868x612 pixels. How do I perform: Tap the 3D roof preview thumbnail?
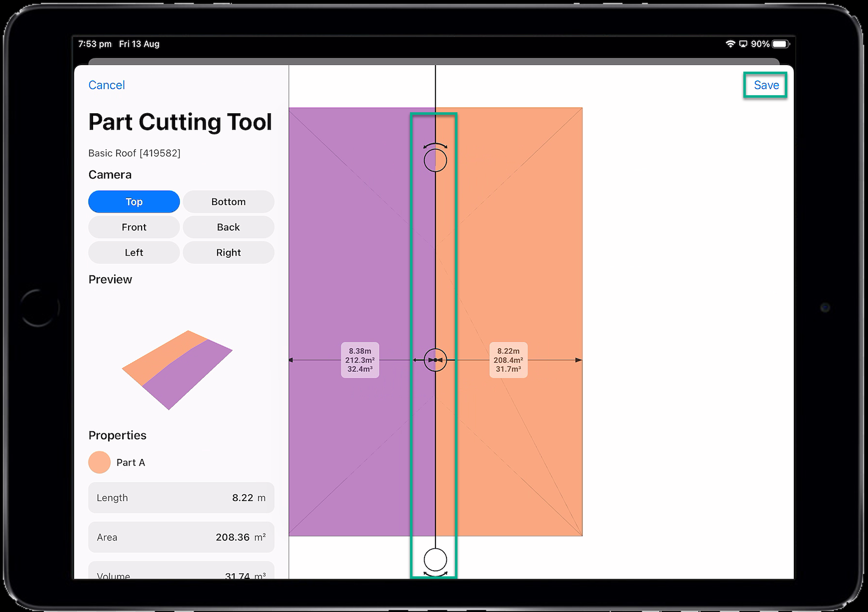coord(177,369)
